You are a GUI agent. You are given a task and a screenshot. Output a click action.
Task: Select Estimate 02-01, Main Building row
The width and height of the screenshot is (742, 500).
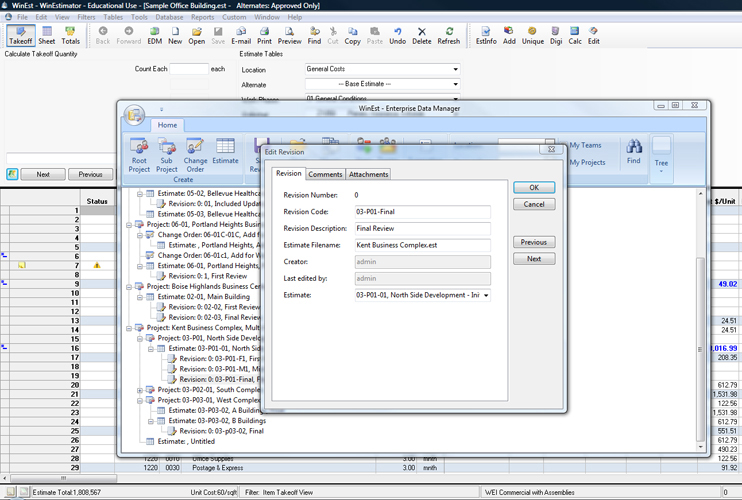coord(198,297)
